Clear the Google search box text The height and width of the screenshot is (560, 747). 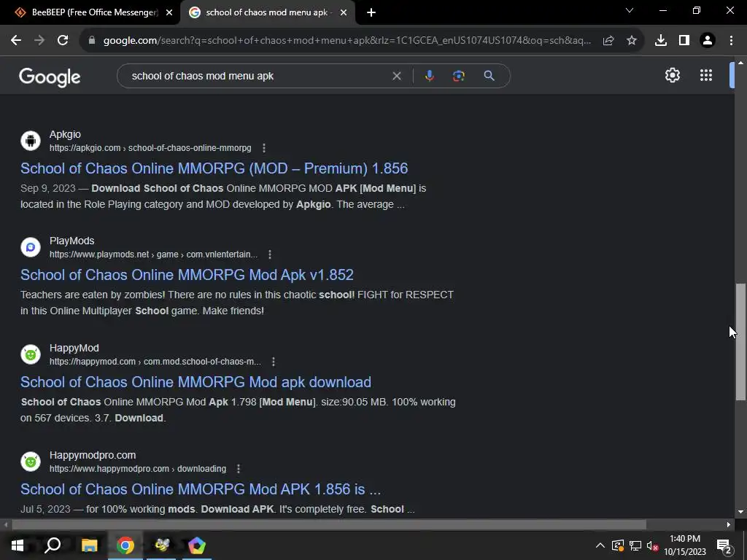click(396, 76)
